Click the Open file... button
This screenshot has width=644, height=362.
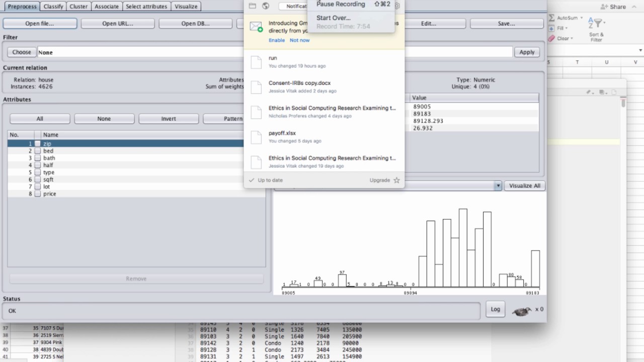(x=40, y=24)
